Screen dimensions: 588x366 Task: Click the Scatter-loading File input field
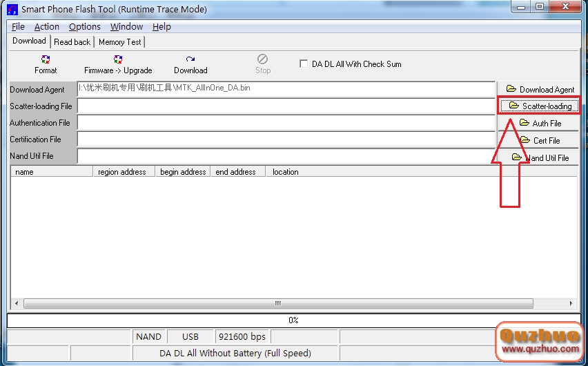click(x=286, y=106)
